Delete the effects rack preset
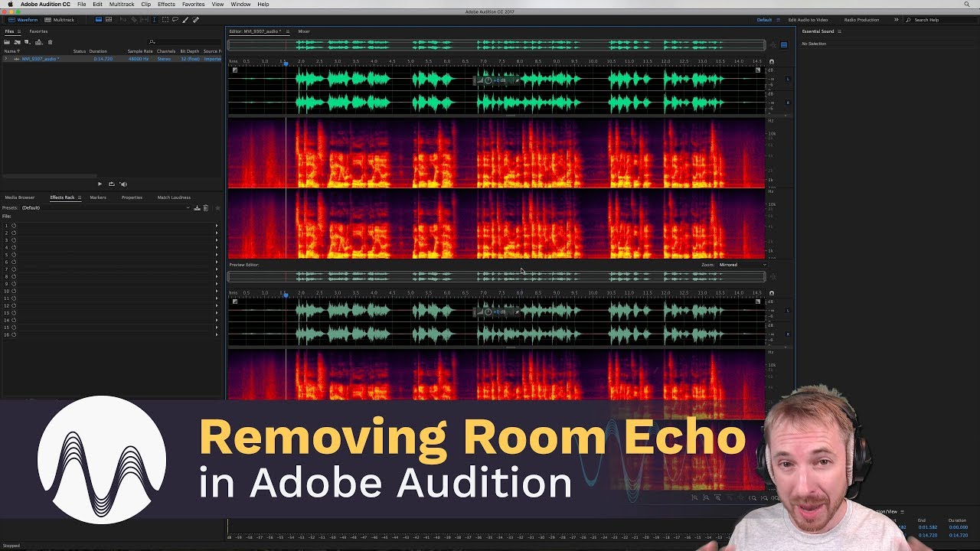980x551 pixels. (x=205, y=207)
